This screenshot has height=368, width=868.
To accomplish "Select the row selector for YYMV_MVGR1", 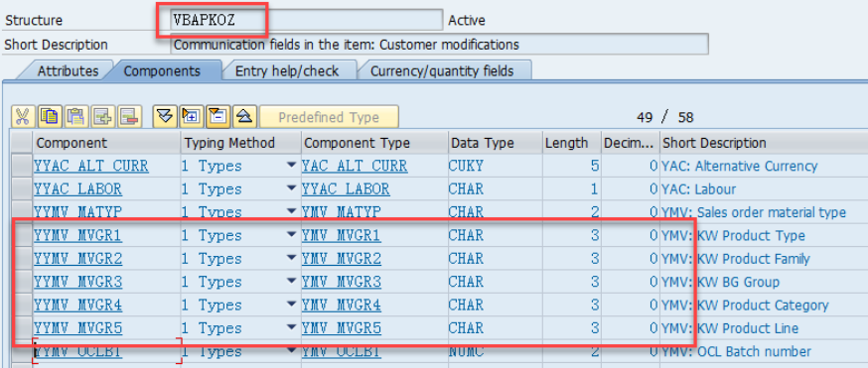I will [22, 235].
